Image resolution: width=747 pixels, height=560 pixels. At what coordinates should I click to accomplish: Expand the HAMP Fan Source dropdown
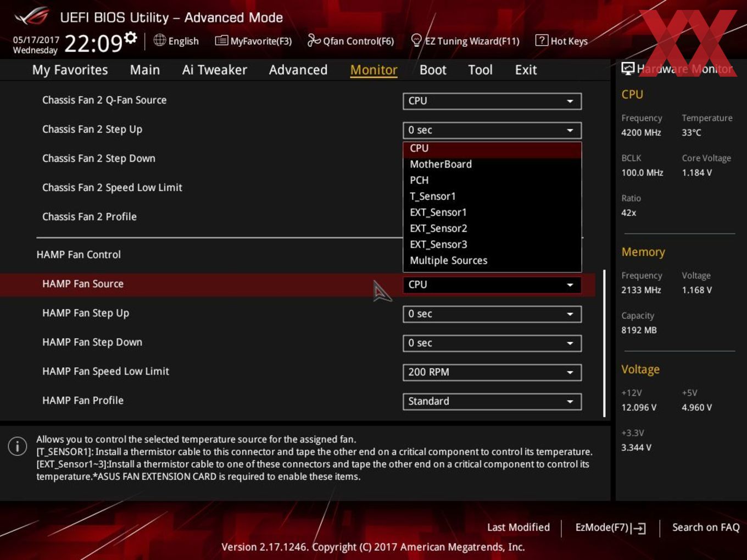492,284
